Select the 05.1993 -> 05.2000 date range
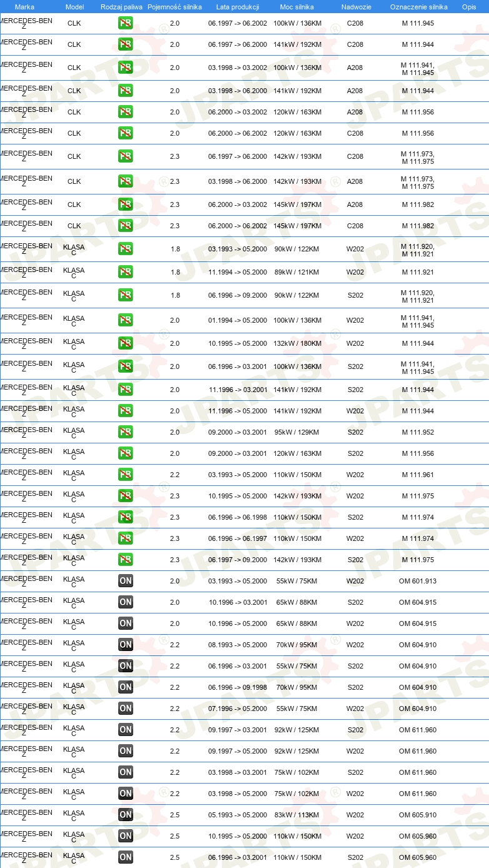 click(238, 815)
